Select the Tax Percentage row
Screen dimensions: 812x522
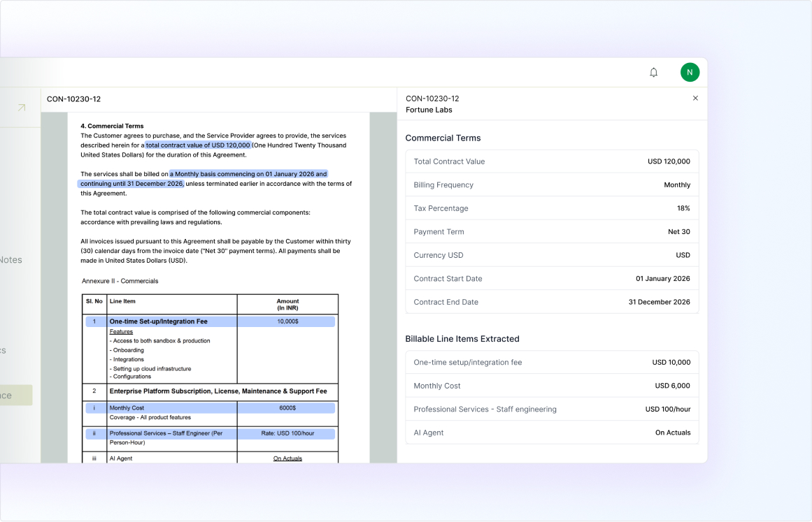click(x=552, y=208)
